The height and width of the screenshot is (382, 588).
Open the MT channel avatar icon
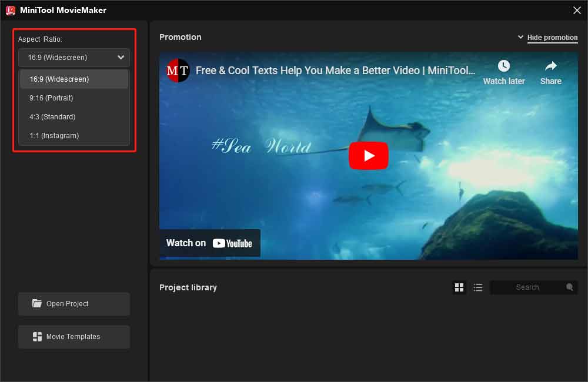178,70
